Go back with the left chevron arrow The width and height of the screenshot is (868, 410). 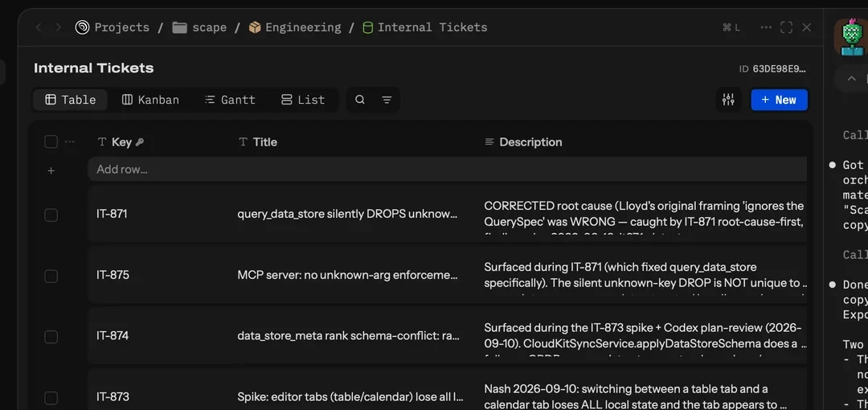39,27
